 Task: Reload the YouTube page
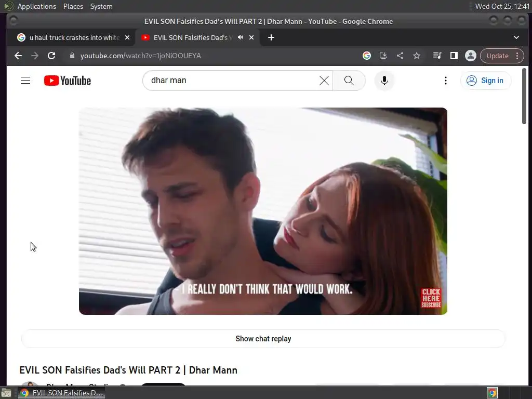pos(51,56)
